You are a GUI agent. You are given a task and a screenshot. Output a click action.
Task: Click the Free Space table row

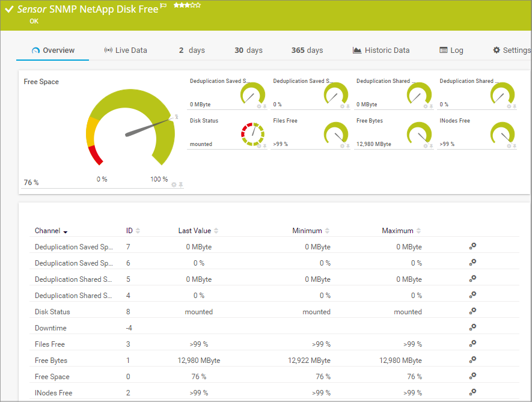tap(52, 377)
